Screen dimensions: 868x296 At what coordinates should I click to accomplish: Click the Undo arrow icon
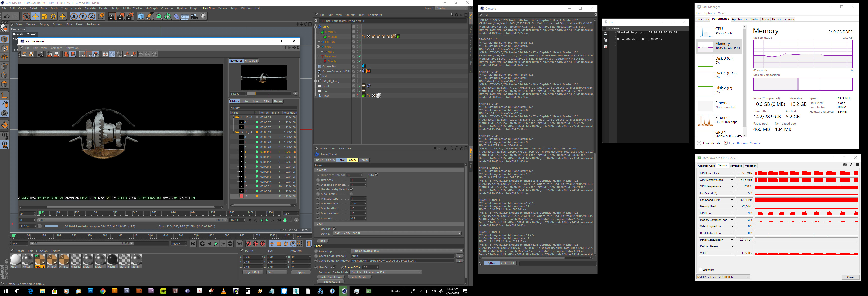(6, 16)
